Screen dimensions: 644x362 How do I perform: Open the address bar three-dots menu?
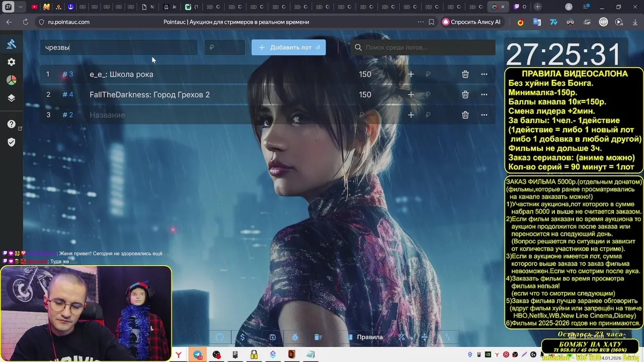[421, 22]
